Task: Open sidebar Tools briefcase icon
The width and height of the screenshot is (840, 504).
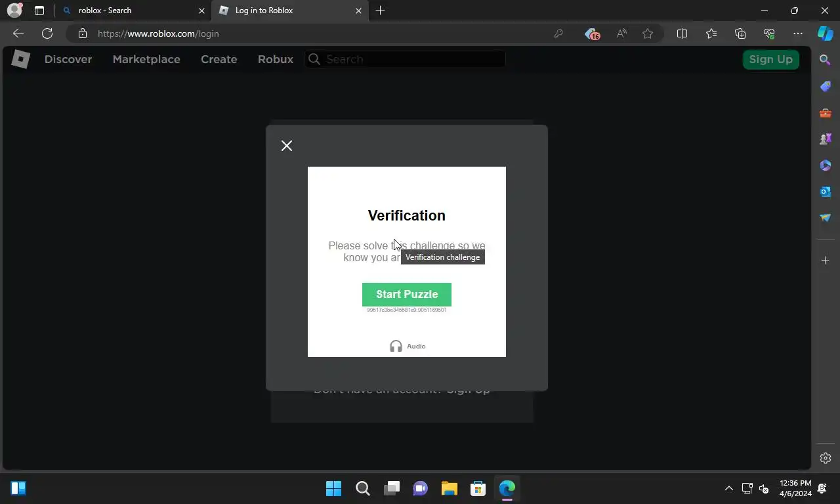Action: (826, 113)
